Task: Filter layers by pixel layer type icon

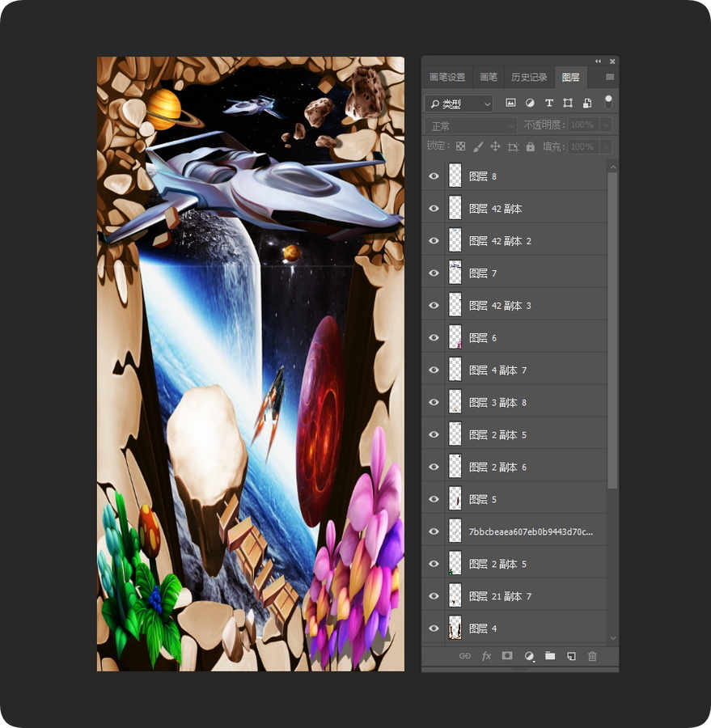Action: [510, 103]
